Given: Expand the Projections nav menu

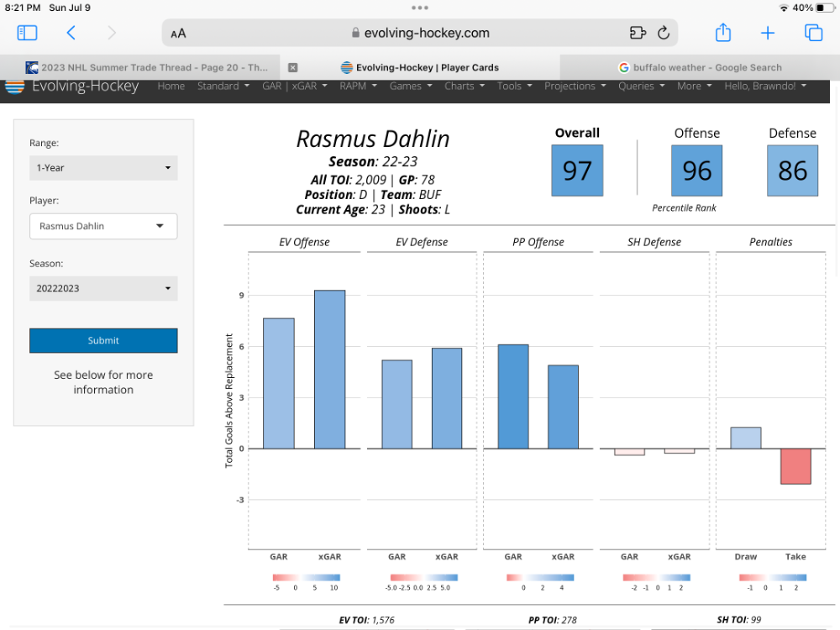Looking at the screenshot, I should (x=575, y=87).
